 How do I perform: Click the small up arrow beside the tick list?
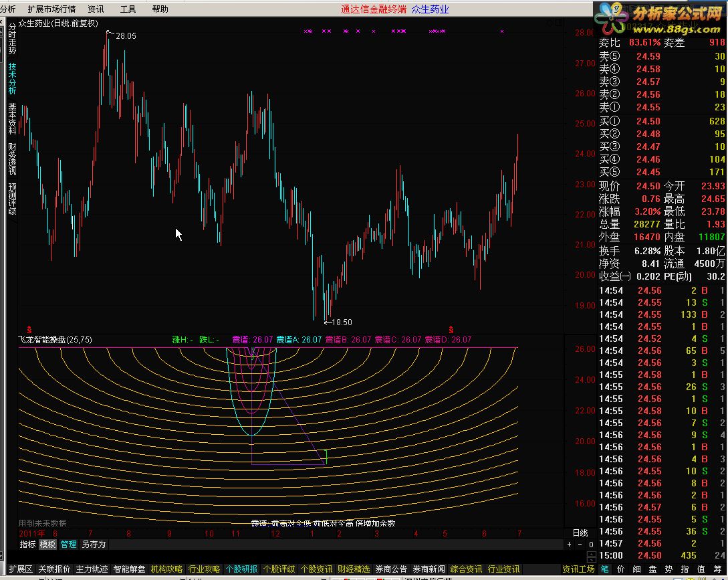pyautogui.click(x=592, y=554)
